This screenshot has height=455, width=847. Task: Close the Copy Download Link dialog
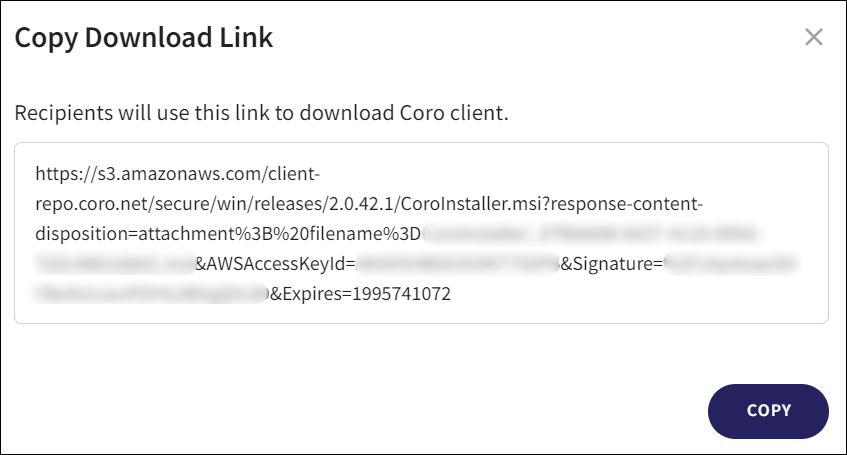(x=814, y=38)
